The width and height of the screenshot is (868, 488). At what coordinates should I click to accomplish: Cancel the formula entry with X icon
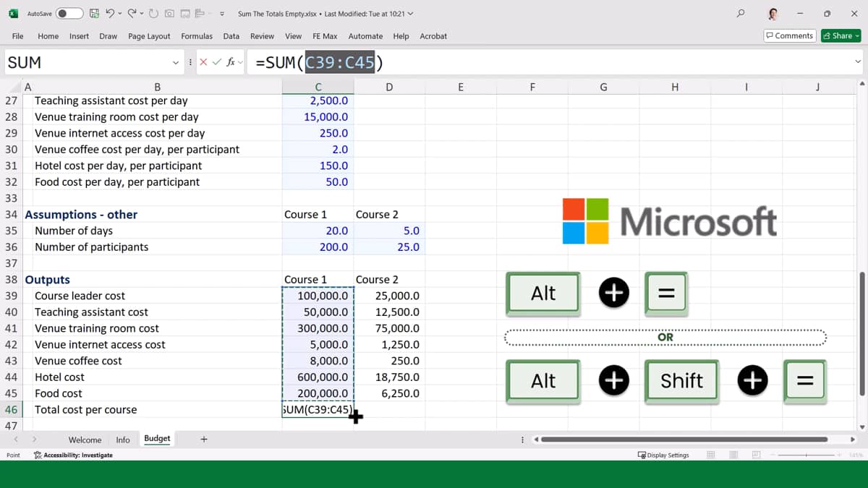[x=204, y=62]
